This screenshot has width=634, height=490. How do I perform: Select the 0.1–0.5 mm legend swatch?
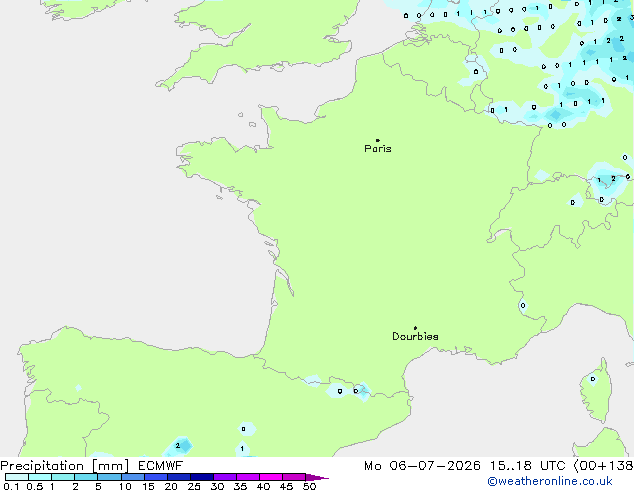(17, 477)
